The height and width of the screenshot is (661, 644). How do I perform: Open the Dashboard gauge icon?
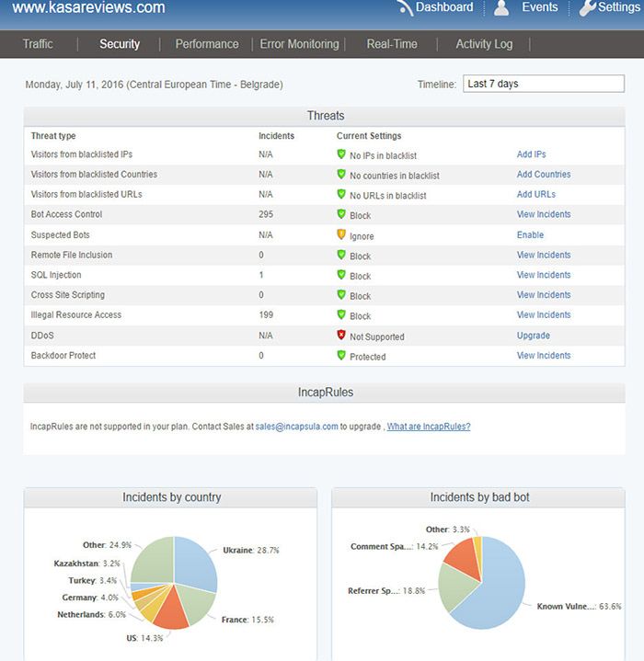404,8
